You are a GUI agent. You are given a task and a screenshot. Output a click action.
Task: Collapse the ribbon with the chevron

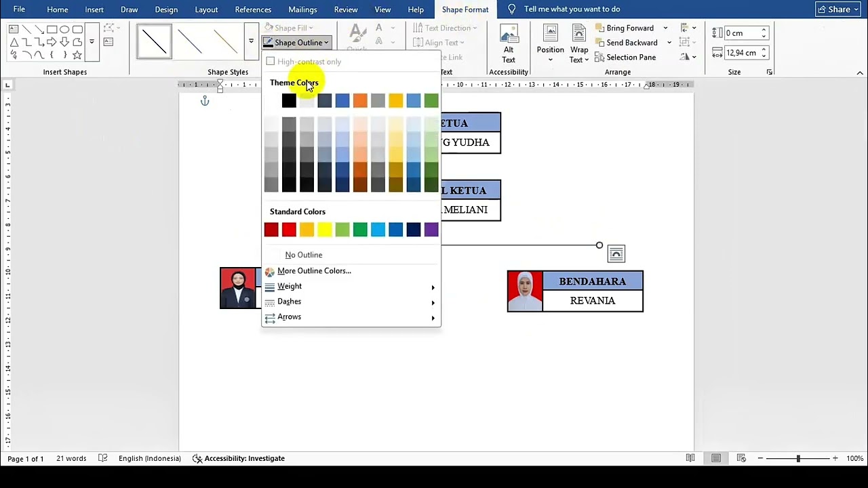(860, 73)
